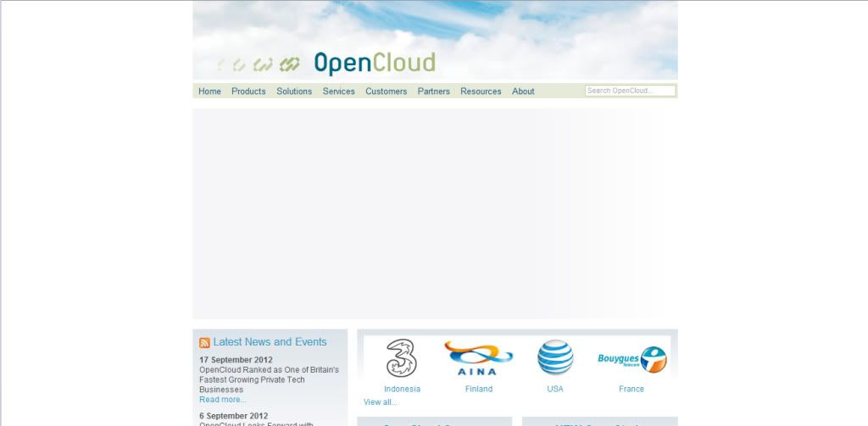This screenshot has width=868, height=426.
Task: Select the 6 September 2012 date
Action: [x=234, y=416]
